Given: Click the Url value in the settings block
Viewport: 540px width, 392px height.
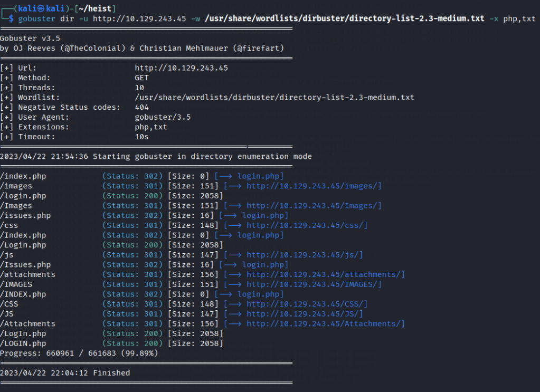Looking at the screenshot, I should (181, 68).
